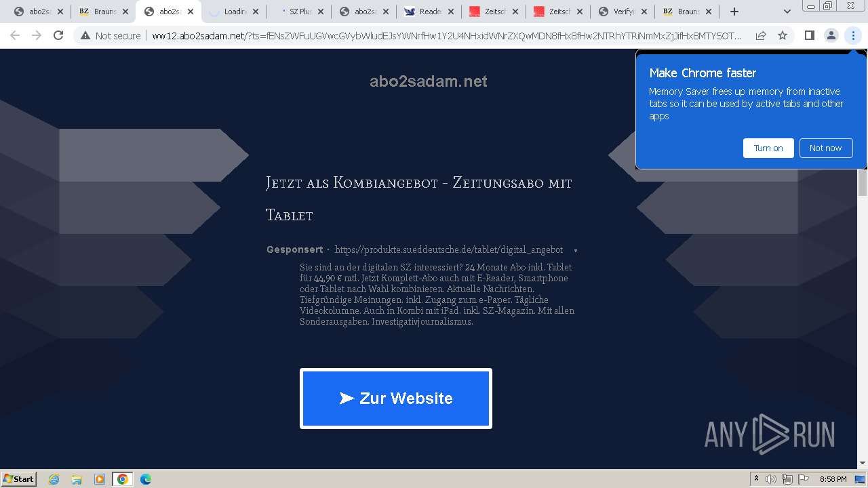Dismiss popup with Not now
Screen dimensions: 868x488
pyautogui.click(x=825, y=148)
